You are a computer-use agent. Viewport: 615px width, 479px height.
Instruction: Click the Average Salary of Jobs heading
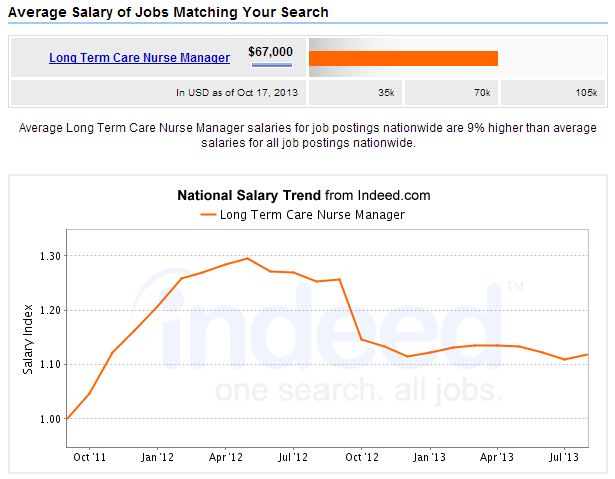click(168, 13)
